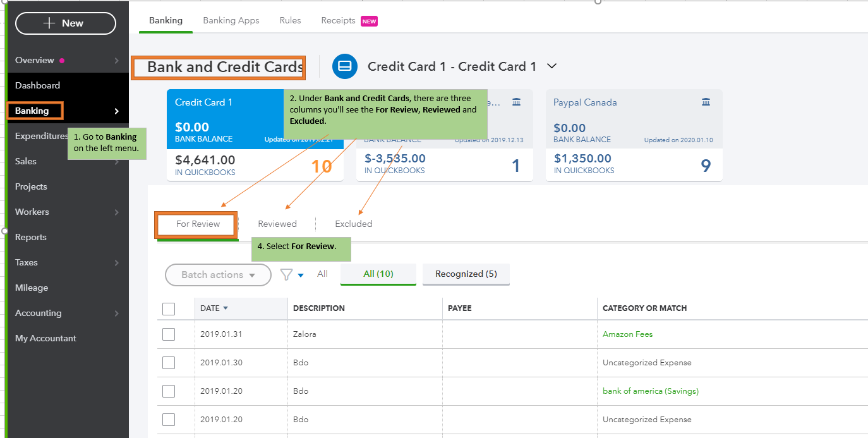The height and width of the screenshot is (438, 868).
Task: Click the bank of america (Savings) link
Action: [x=650, y=391]
